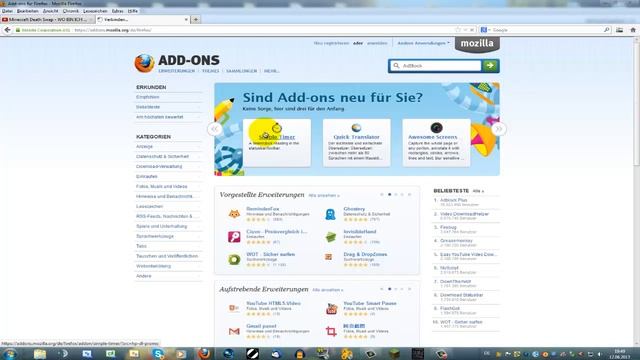The image size is (640, 360).
Task: Open Adblock Plus in Beliebteste list
Action: point(453,200)
